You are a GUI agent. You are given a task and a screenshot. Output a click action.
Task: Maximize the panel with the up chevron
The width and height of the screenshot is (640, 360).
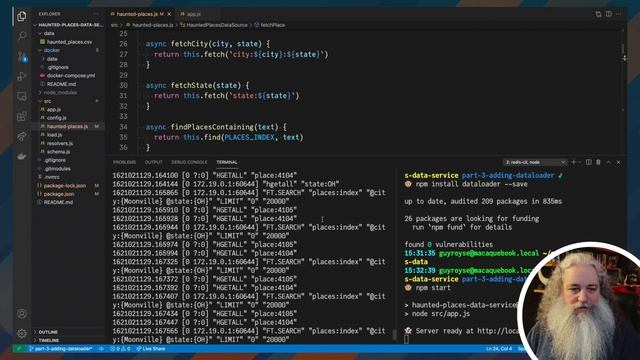click(x=609, y=162)
